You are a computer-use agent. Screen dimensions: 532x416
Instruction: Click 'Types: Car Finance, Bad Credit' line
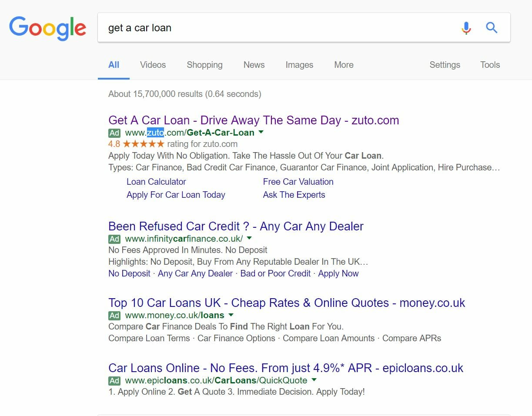304,167
